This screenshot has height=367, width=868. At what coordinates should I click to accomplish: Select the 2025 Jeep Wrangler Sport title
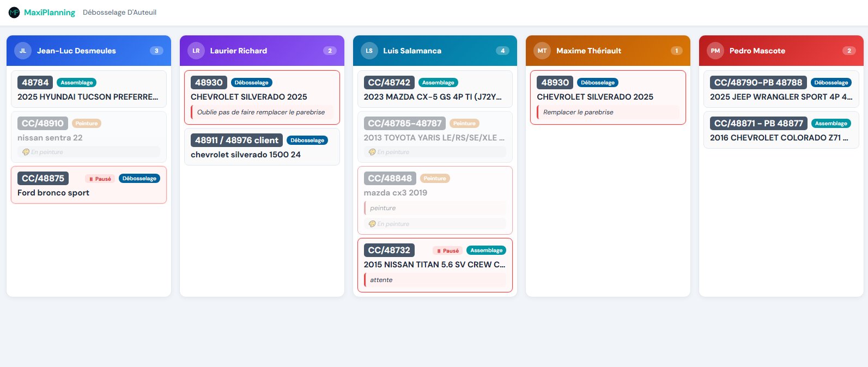point(781,97)
